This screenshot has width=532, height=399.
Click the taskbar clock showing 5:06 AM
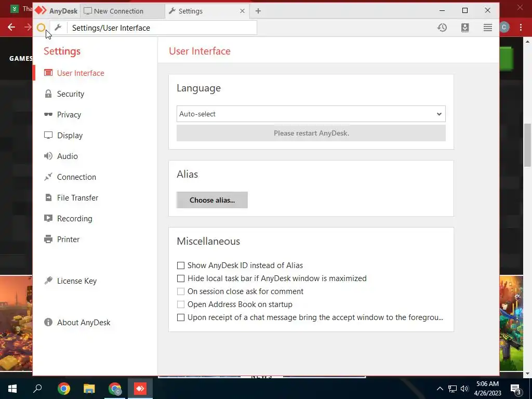487,389
